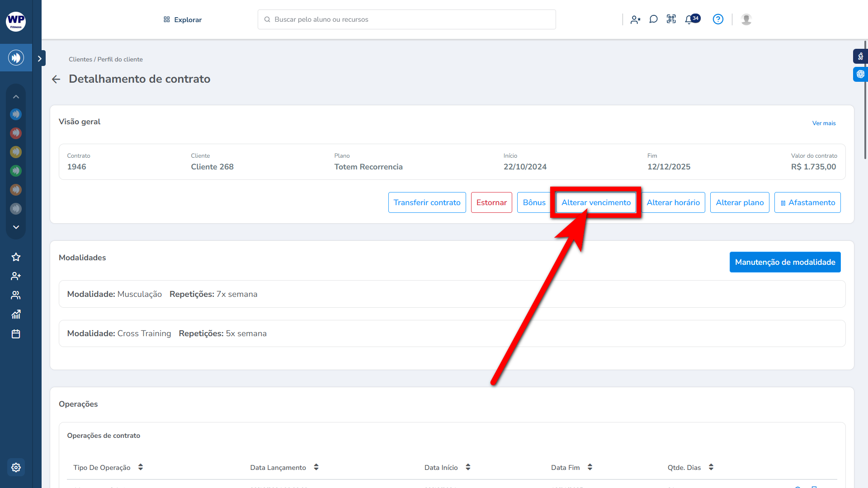This screenshot has width=868, height=488.
Task: Click the QR code scanner icon
Action: point(671,19)
